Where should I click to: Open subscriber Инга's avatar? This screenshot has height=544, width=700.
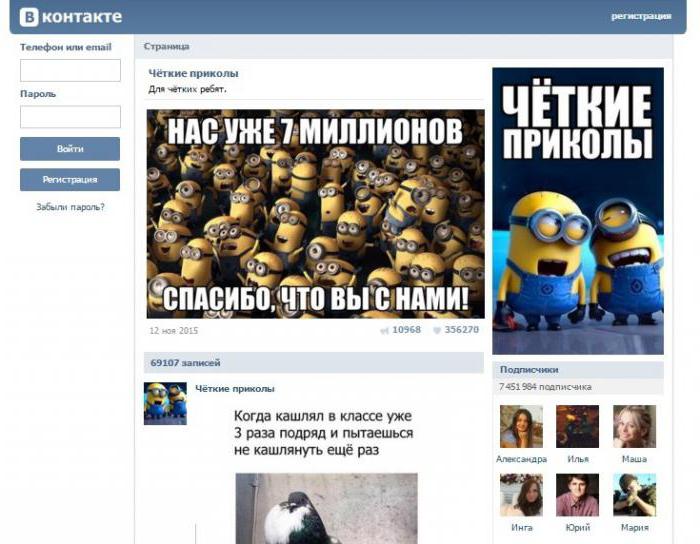click(521, 495)
